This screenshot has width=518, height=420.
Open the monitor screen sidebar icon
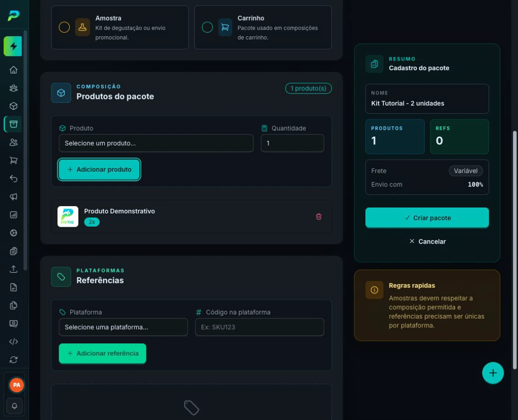coord(13,324)
